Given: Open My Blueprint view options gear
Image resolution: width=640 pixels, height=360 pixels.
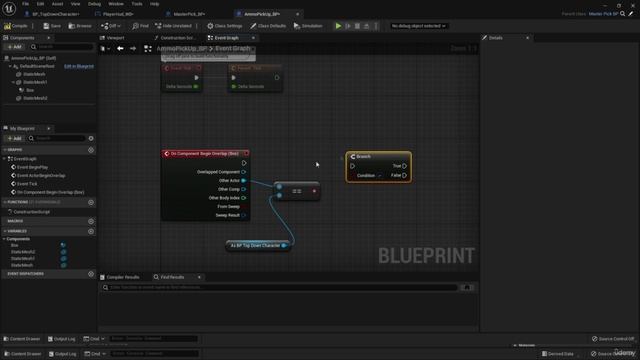Looking at the screenshot, I should coord(91,138).
